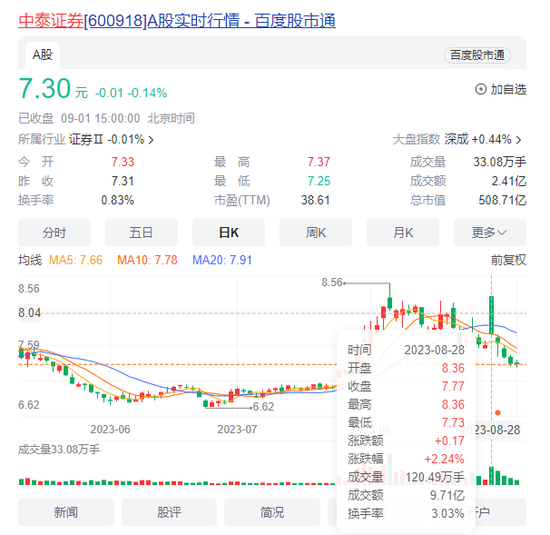Click the 2023-07 axis label
Image resolution: width=550 pixels, height=535 pixels.
(237, 429)
